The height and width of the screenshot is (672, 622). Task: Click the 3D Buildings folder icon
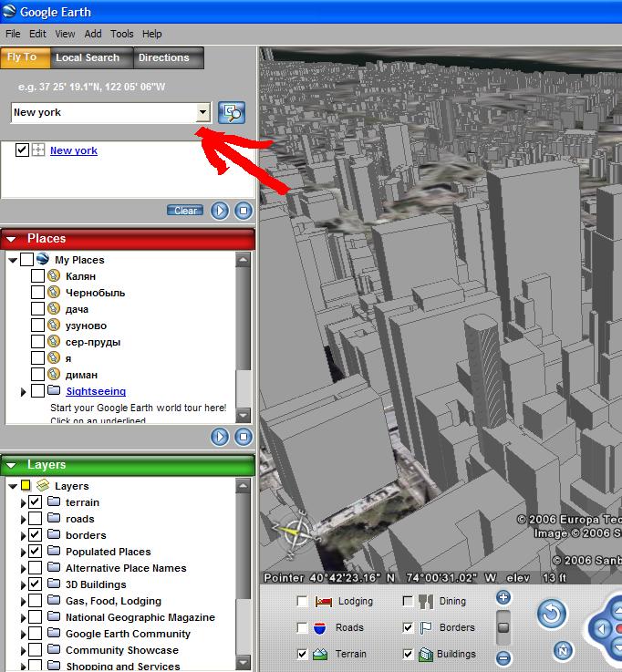54,584
